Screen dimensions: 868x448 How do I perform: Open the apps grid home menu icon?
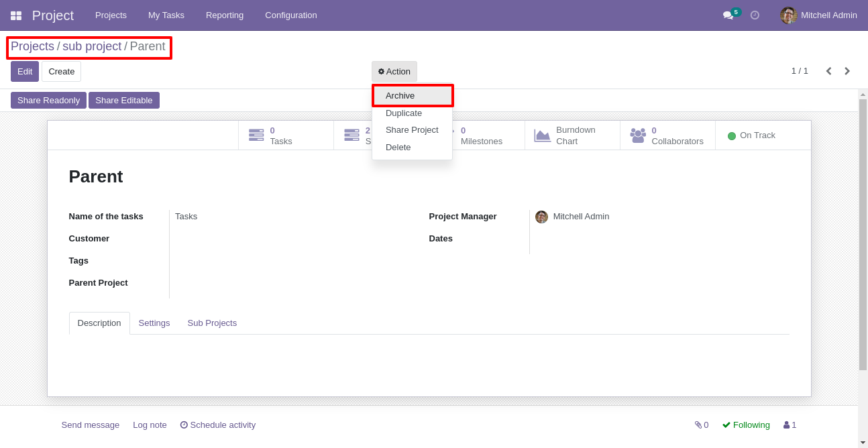pos(16,15)
